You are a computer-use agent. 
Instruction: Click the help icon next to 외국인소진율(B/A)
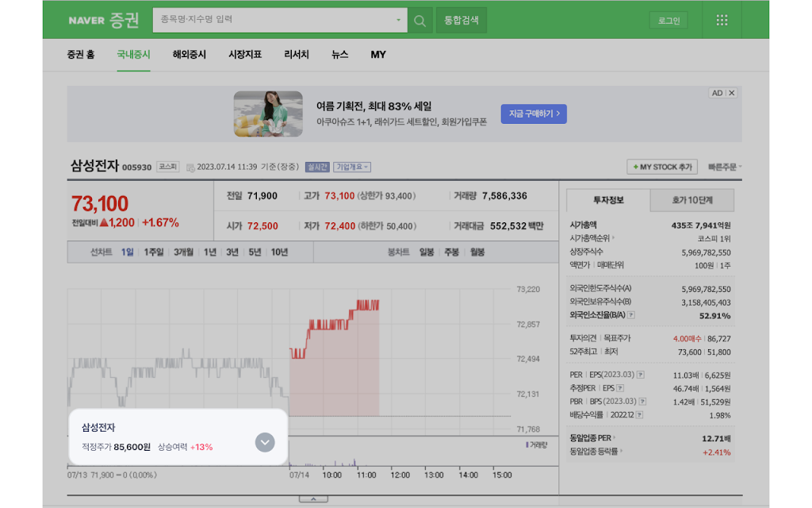point(630,314)
